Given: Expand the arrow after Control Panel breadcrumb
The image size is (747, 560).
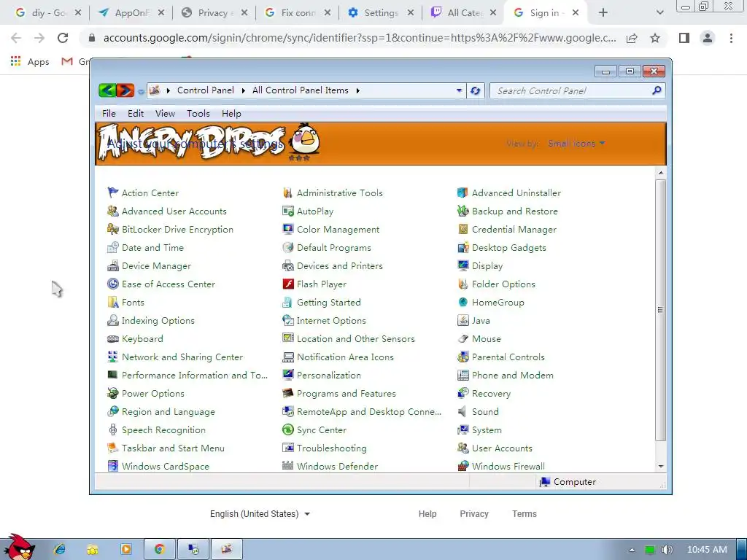Looking at the screenshot, I should (x=243, y=90).
